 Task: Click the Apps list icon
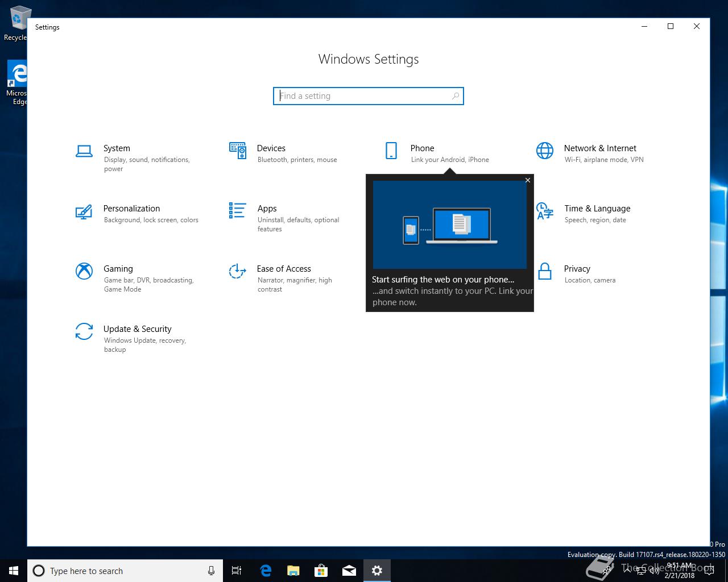(x=238, y=211)
